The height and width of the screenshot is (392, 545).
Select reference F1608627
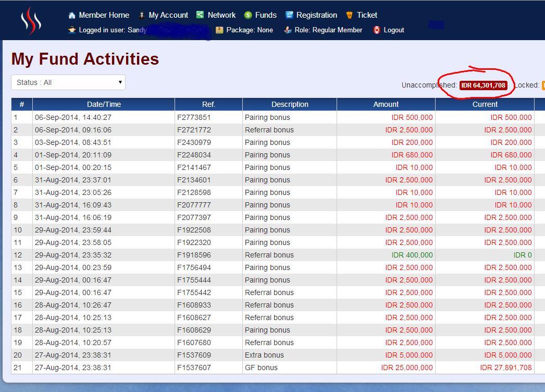194,318
